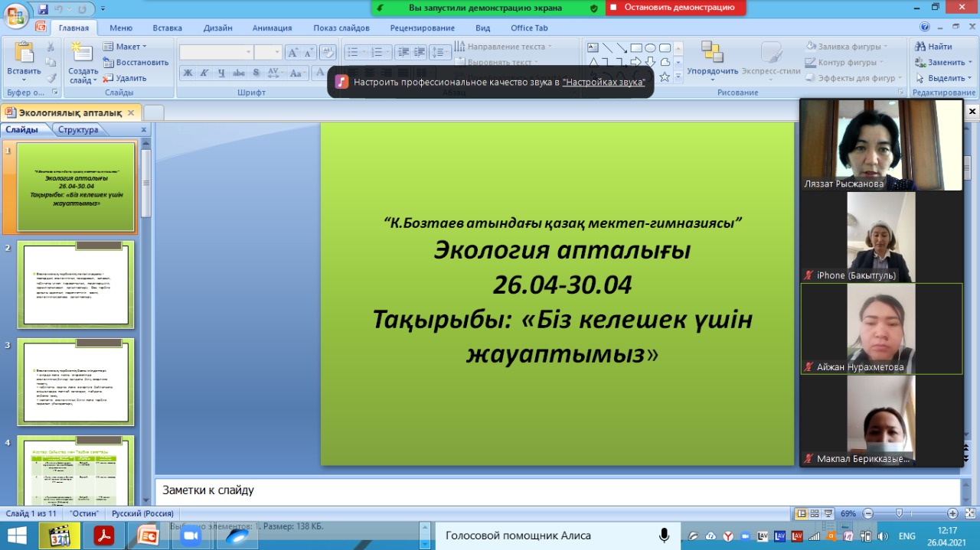The height and width of the screenshot is (550, 980).
Task: Toggle bold (Ж) formatting
Action: 188,73
